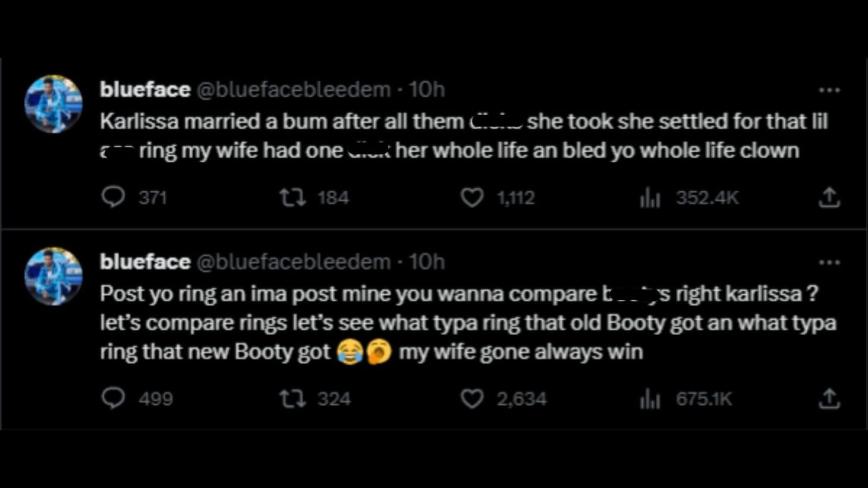Select the 2,634 likes count
868x488 pixels.
521,398
